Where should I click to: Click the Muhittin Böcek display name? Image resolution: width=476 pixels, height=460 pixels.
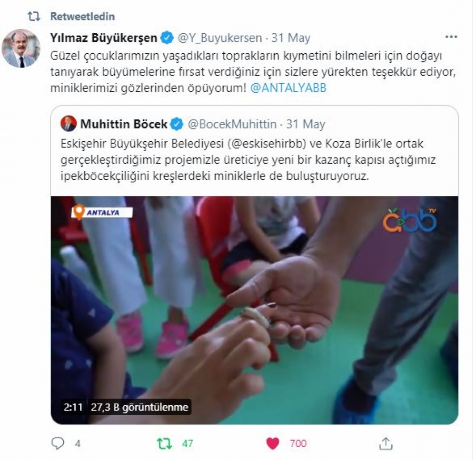click(124, 124)
